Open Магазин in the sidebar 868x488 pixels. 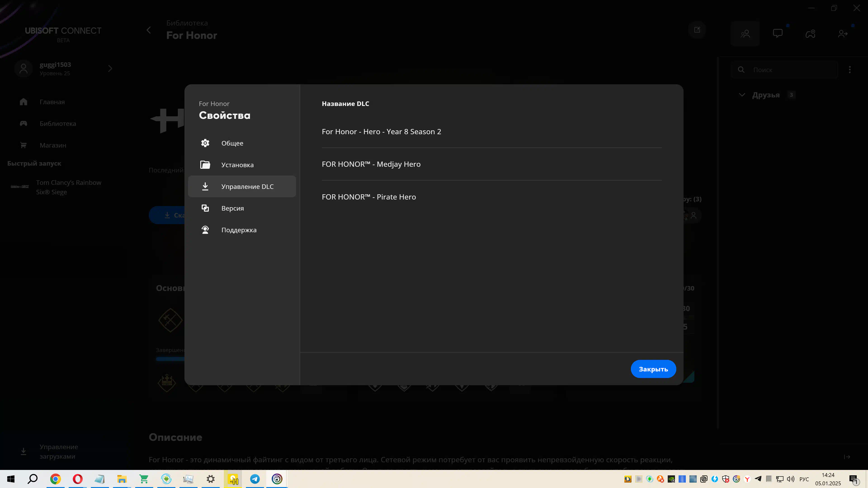point(53,145)
